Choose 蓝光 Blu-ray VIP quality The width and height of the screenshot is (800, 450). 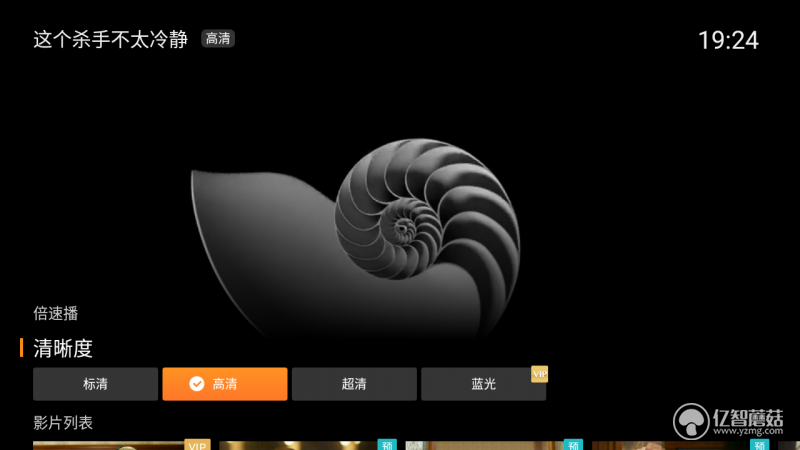[484, 384]
